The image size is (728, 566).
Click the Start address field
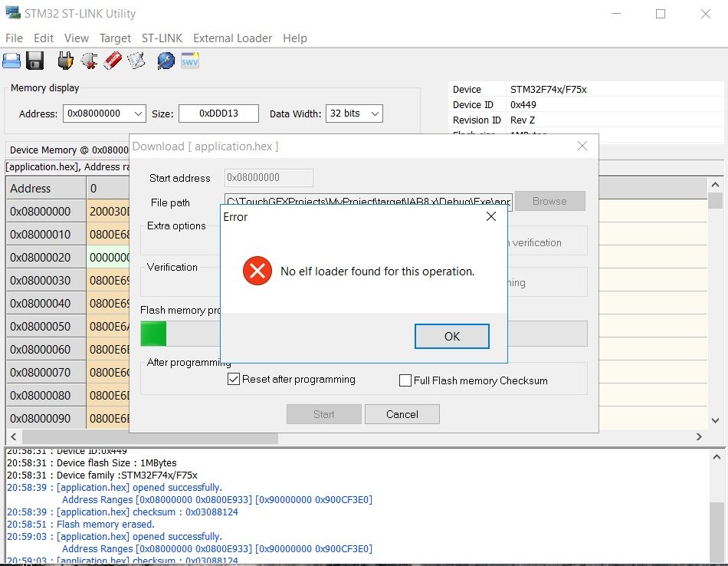(x=269, y=177)
